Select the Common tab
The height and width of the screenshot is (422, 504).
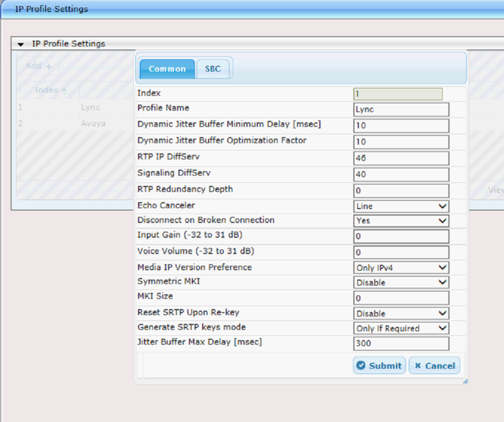tap(167, 69)
